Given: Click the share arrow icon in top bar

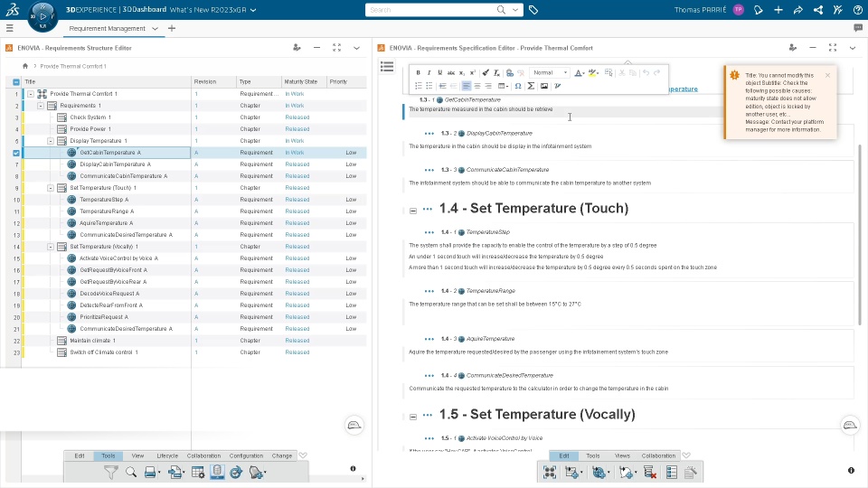Looking at the screenshot, I should [798, 10].
